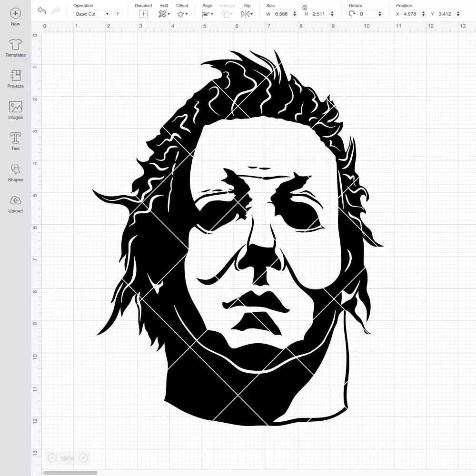Toggle the size lock icon

tap(305, 7)
